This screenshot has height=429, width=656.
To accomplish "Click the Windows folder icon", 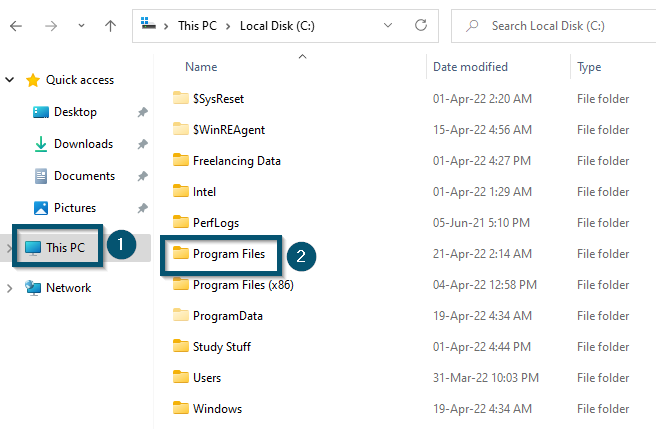I will [x=181, y=407].
